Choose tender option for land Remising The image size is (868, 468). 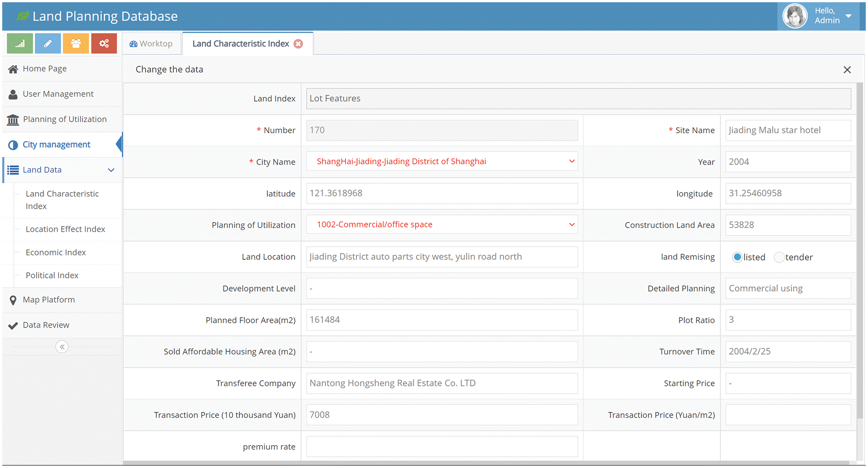pos(779,257)
